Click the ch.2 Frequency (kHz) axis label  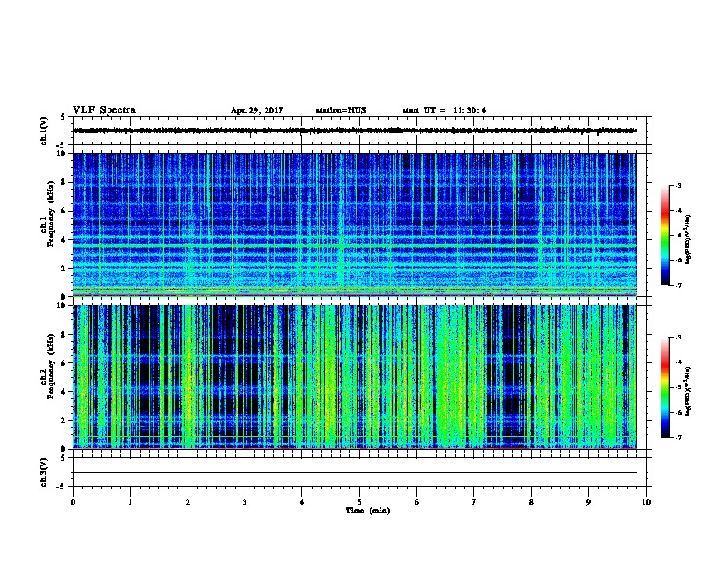click(48, 366)
